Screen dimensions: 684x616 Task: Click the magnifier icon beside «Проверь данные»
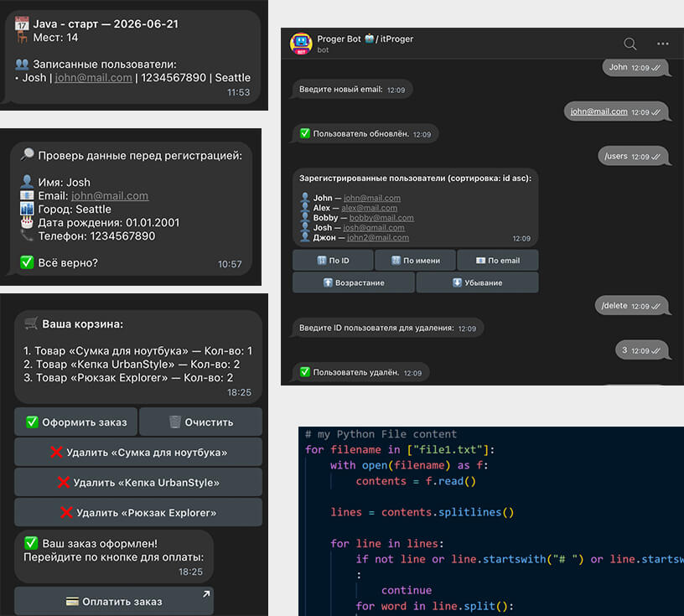click(x=27, y=155)
